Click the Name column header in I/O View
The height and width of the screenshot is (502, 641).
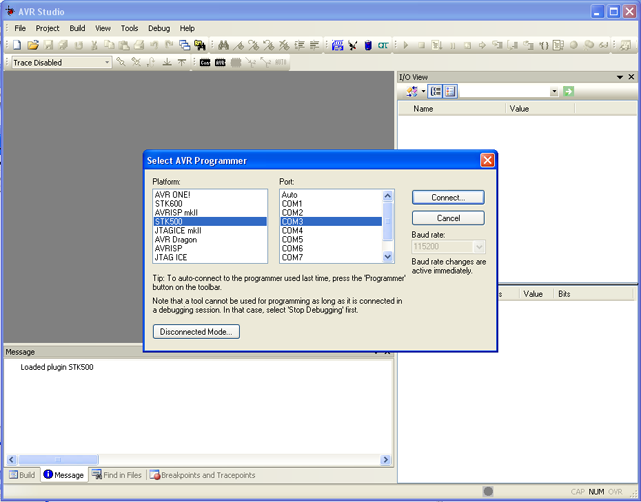pos(452,109)
